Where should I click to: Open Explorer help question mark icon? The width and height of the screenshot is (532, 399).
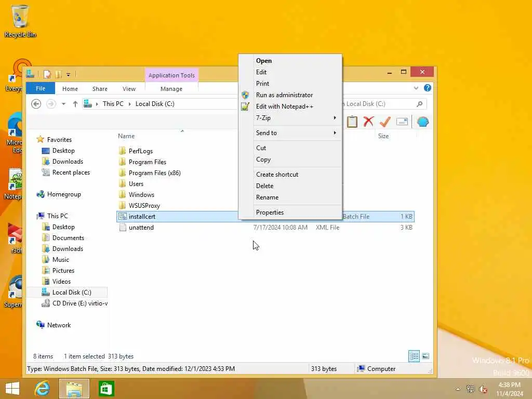click(428, 88)
